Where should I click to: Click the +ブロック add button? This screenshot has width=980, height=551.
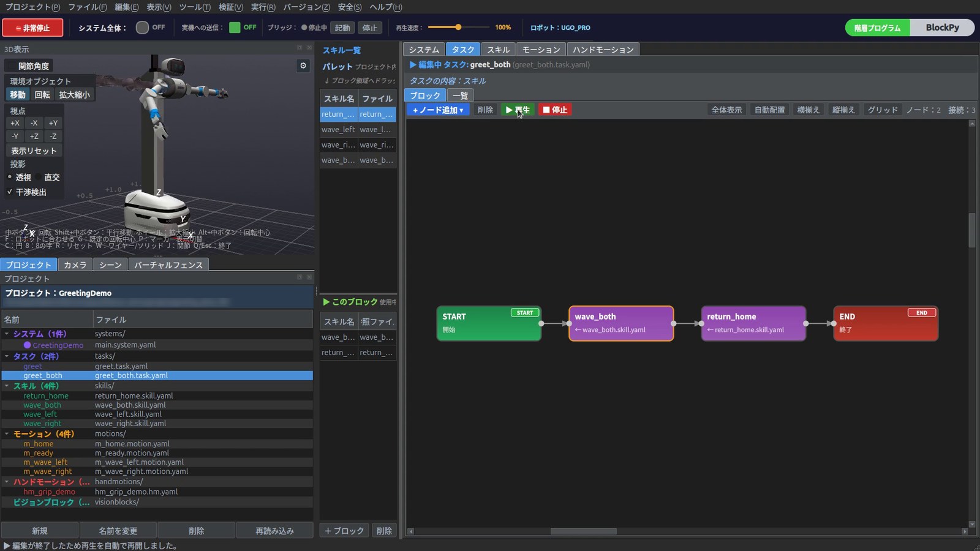(344, 531)
